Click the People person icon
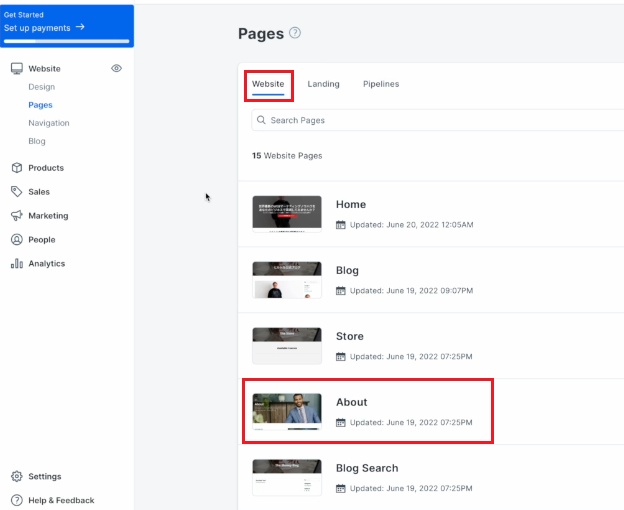The image size is (624, 510). [x=16, y=240]
